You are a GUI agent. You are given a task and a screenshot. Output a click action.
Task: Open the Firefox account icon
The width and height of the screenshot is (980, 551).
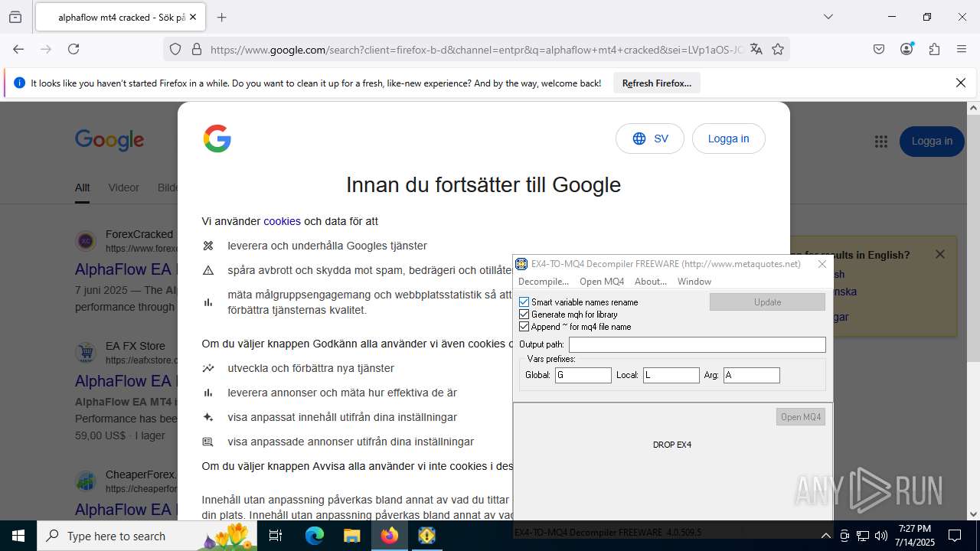point(906,49)
